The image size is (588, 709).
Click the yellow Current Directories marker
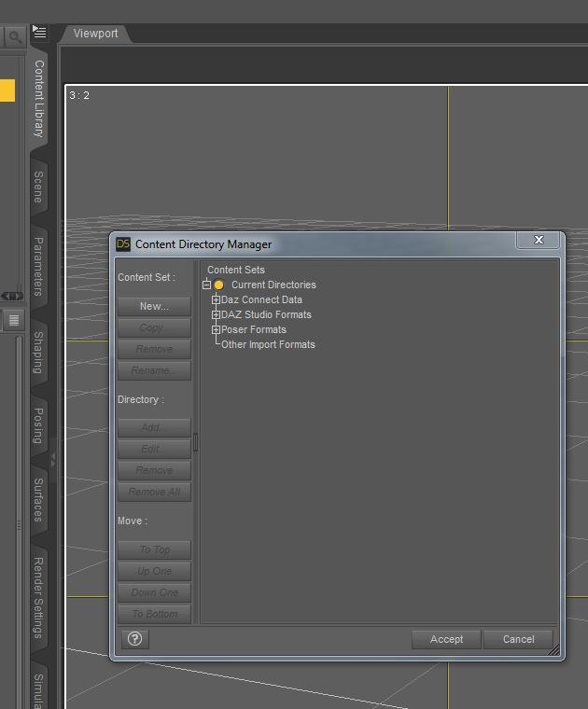click(x=219, y=285)
